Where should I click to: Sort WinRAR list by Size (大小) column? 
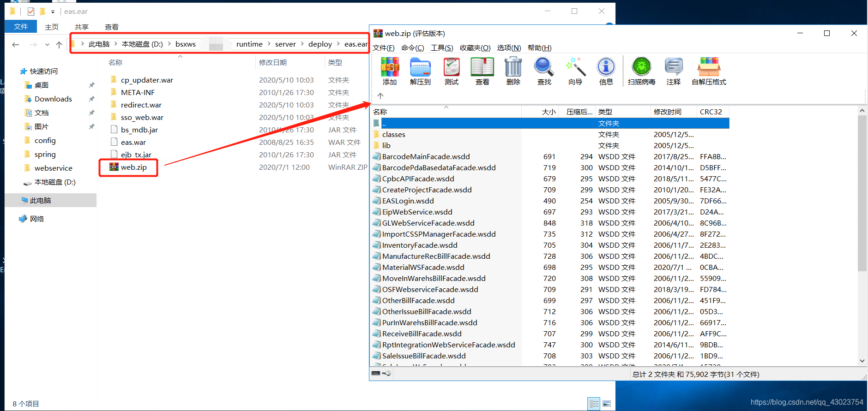pos(549,112)
